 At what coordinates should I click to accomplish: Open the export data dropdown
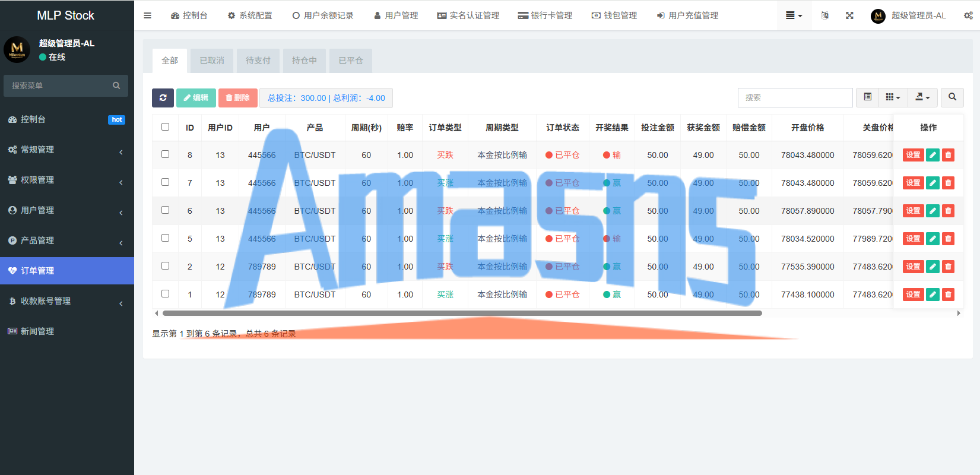pyautogui.click(x=922, y=97)
